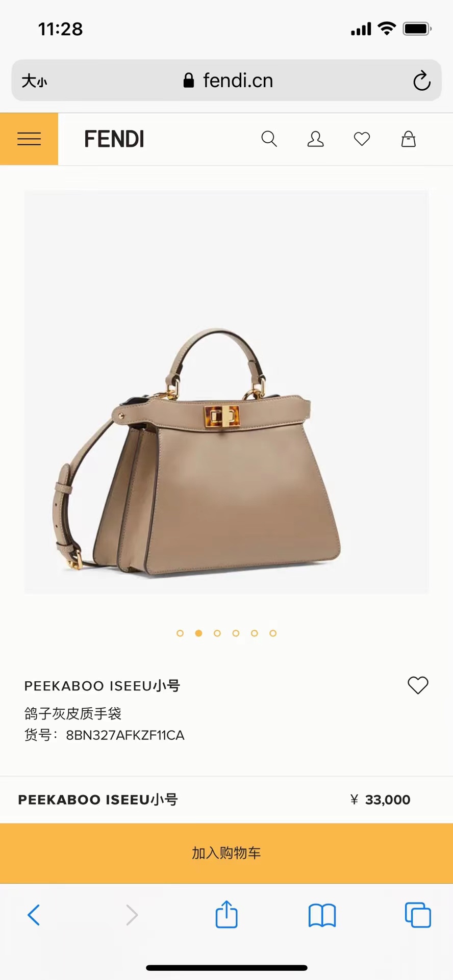This screenshot has width=453, height=980.
Task: Tap fendi.cn address bar field
Action: click(226, 81)
